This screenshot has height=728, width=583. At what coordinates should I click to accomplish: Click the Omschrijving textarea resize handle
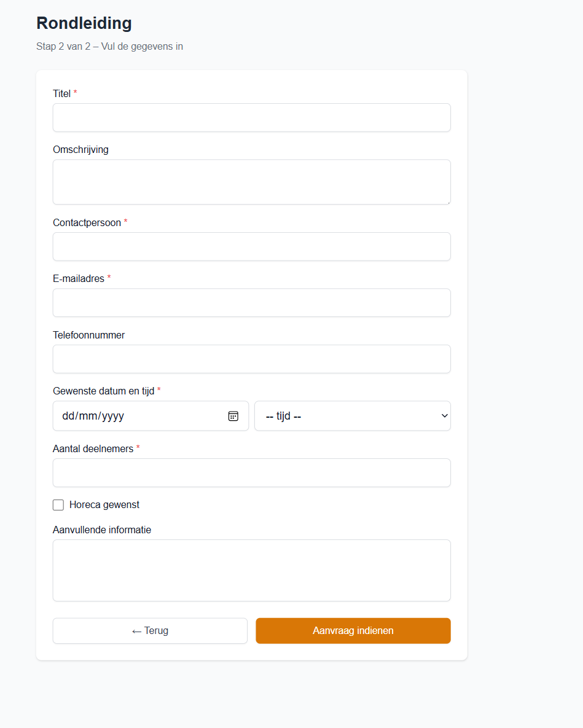coord(448,202)
